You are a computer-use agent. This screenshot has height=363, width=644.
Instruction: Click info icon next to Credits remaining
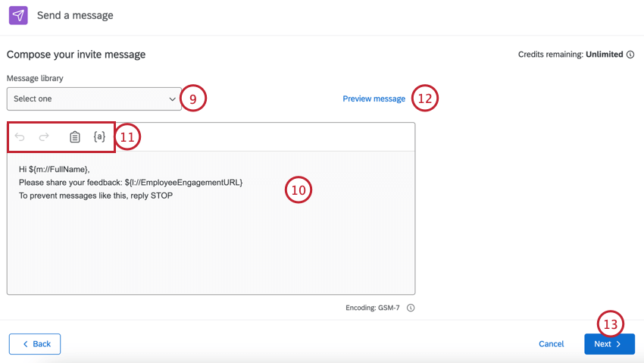[x=630, y=55]
